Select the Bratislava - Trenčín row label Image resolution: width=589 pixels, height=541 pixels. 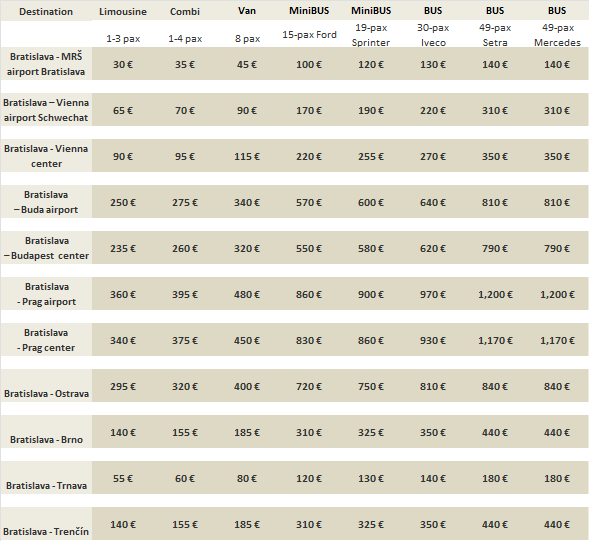coord(46,531)
